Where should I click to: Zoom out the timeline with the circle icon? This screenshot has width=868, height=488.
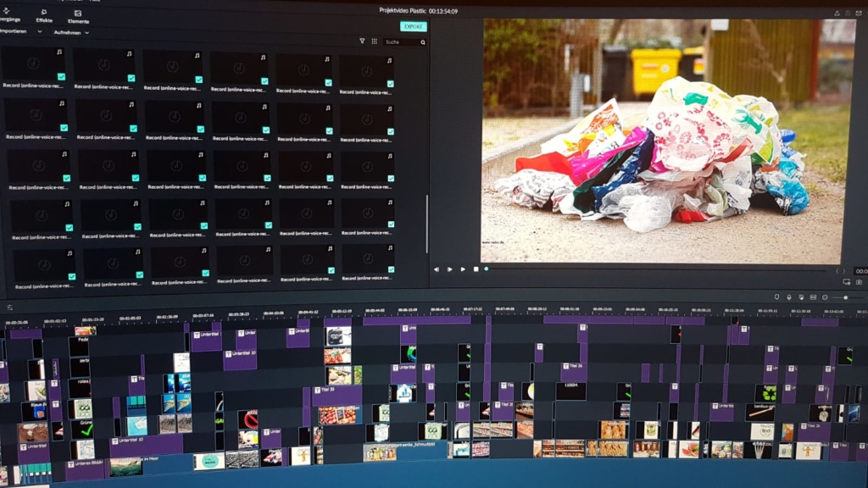click(825, 297)
